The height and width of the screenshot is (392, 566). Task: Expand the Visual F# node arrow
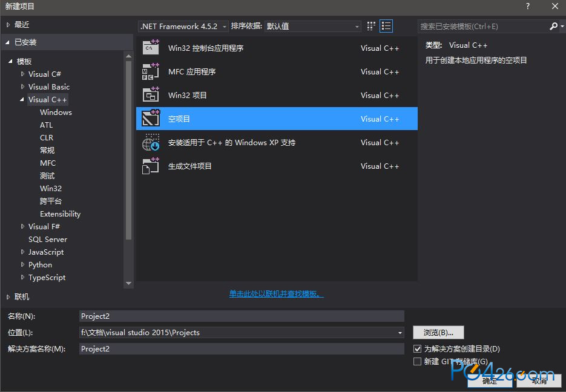tap(22, 226)
